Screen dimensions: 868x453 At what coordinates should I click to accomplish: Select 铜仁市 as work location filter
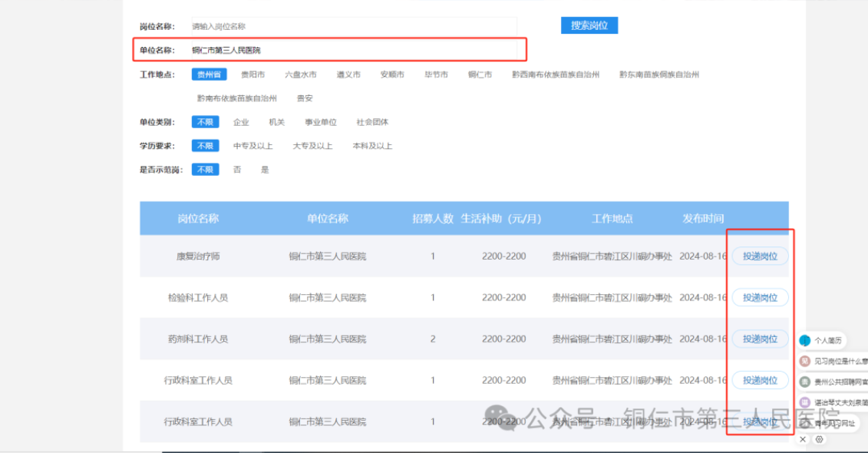click(x=480, y=75)
